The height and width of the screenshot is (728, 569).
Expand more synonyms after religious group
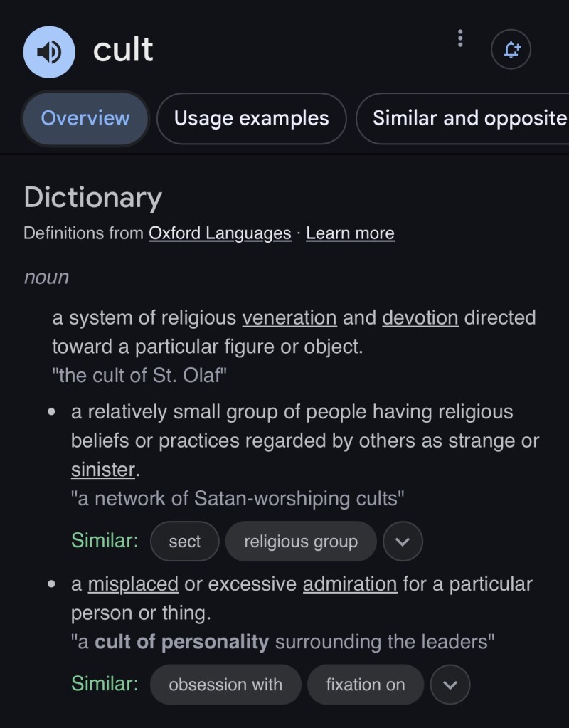click(403, 542)
